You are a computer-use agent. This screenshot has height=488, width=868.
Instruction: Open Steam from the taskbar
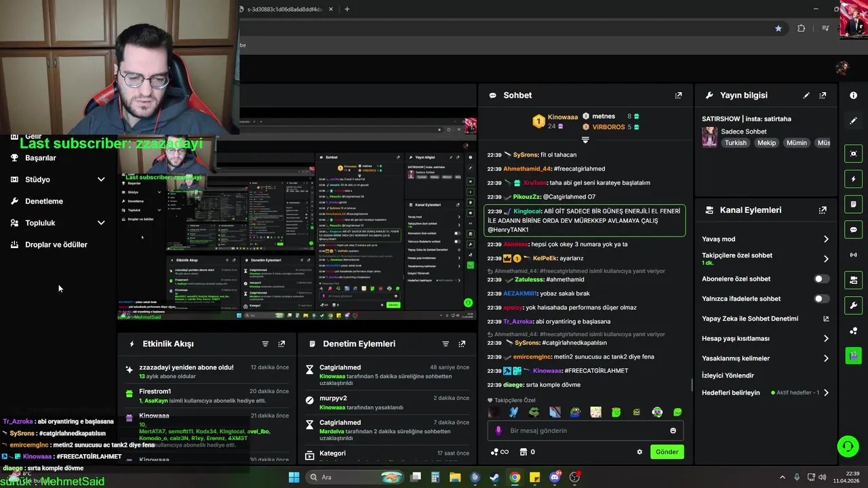(495, 477)
